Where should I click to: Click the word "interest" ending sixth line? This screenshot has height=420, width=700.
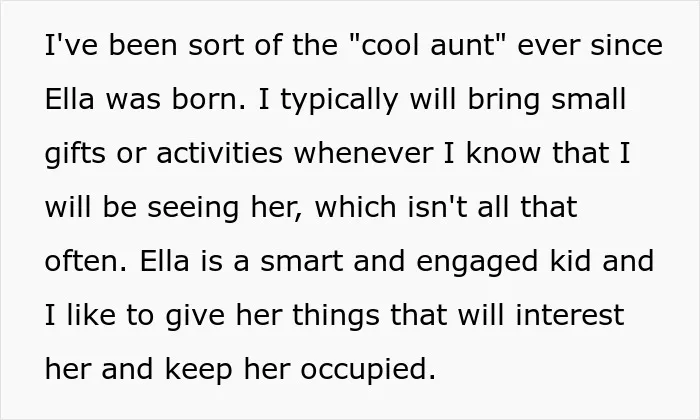tap(570, 315)
